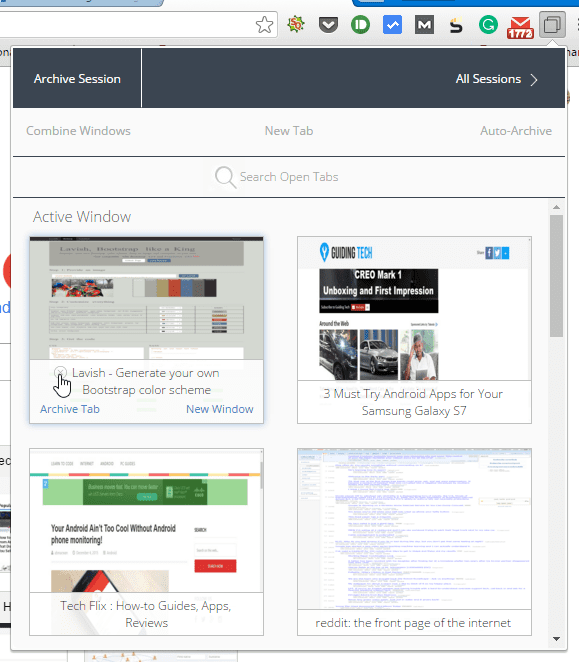
Task: Click the Archive Tab link
Action: point(70,409)
